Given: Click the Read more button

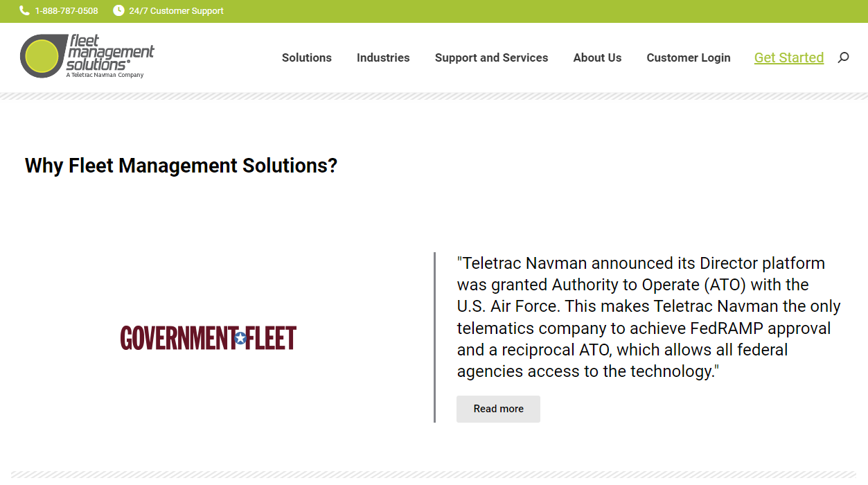Looking at the screenshot, I should coord(497,409).
